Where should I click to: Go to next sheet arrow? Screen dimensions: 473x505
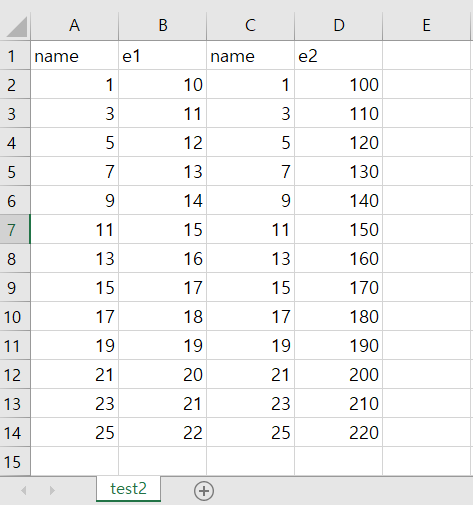[52, 490]
